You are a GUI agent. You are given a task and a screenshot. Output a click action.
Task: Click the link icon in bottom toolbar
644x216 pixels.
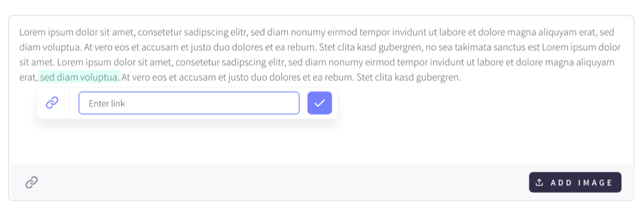(x=32, y=182)
